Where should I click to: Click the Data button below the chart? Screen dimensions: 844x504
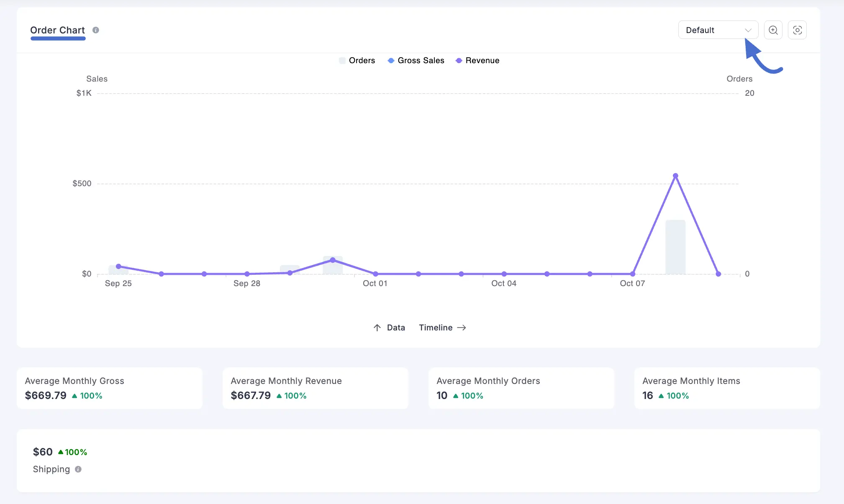(395, 327)
